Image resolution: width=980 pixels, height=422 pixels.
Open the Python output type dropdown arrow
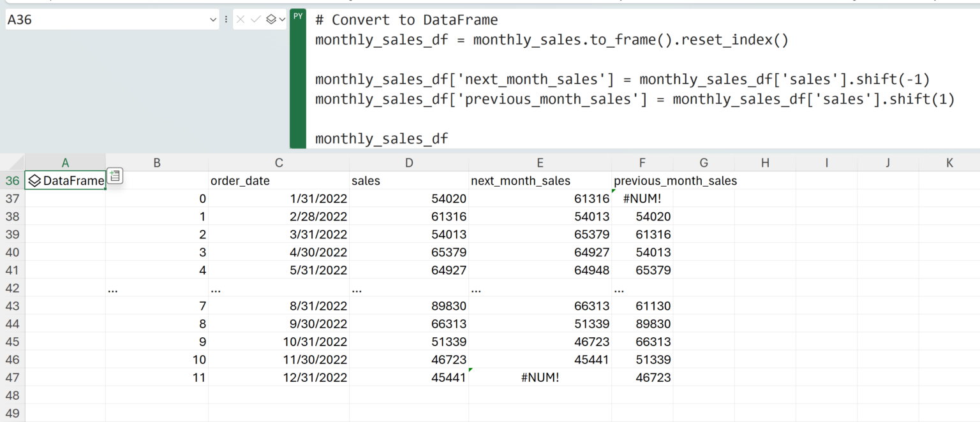click(282, 20)
